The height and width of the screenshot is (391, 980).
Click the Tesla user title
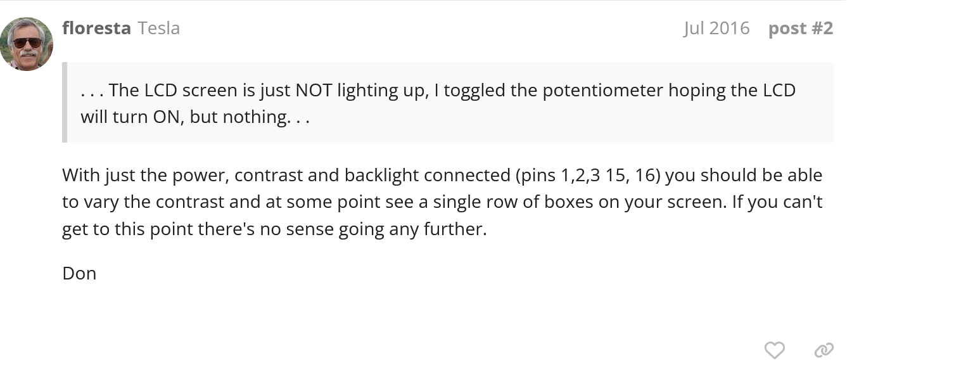tap(158, 29)
